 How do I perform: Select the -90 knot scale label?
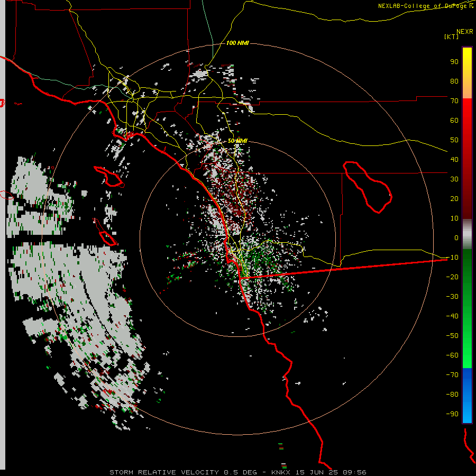pos(452,414)
